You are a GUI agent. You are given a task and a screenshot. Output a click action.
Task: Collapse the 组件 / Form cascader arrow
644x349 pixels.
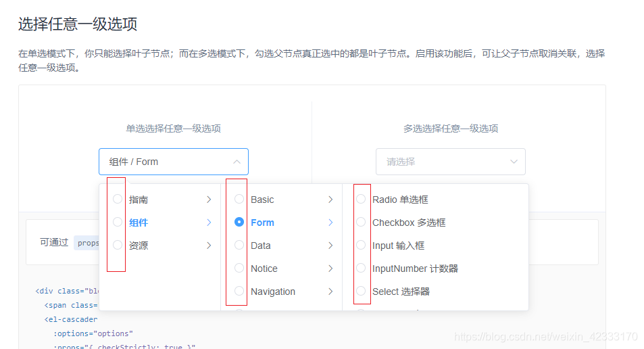tap(237, 162)
